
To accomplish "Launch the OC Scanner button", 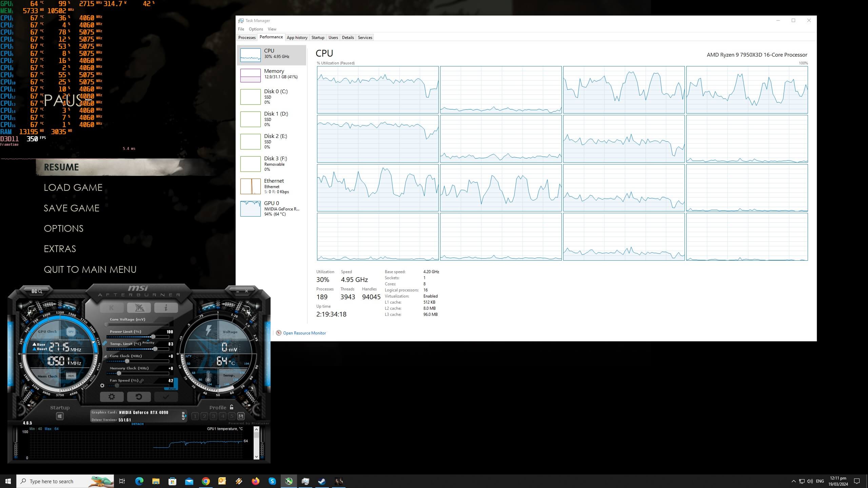I will tap(37, 291).
